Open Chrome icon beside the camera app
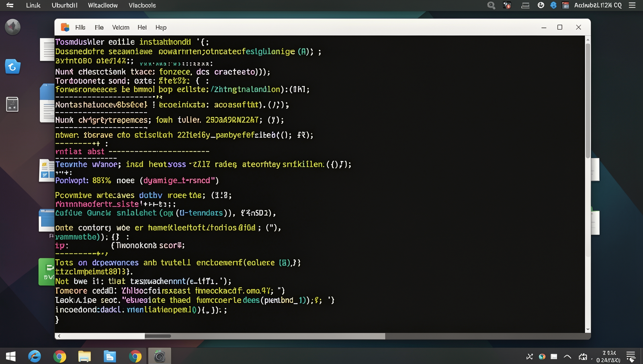This screenshot has width=643, height=364. tap(135, 356)
